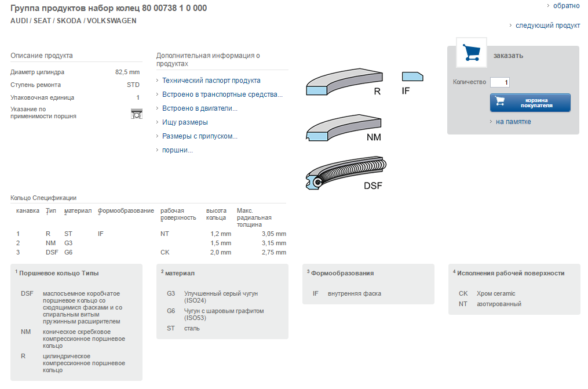Open the поршни link
This screenshot has height=389, width=588.
pos(177,150)
